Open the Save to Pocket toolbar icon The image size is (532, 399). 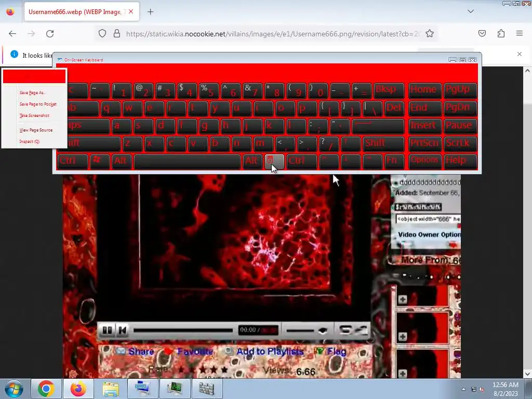(x=482, y=33)
